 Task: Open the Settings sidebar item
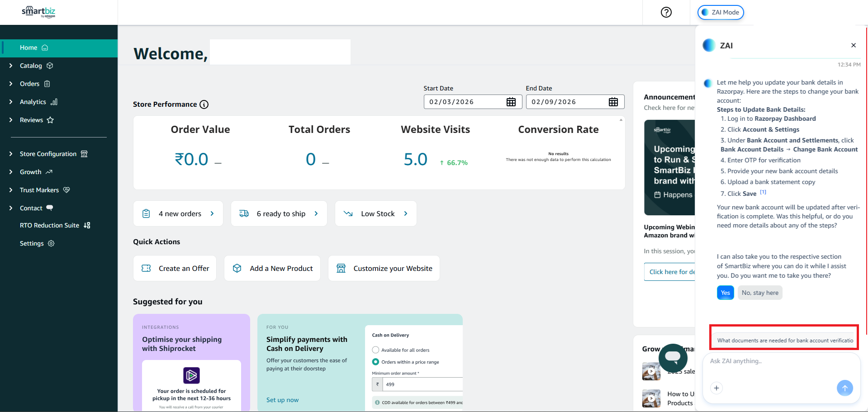pyautogui.click(x=32, y=243)
